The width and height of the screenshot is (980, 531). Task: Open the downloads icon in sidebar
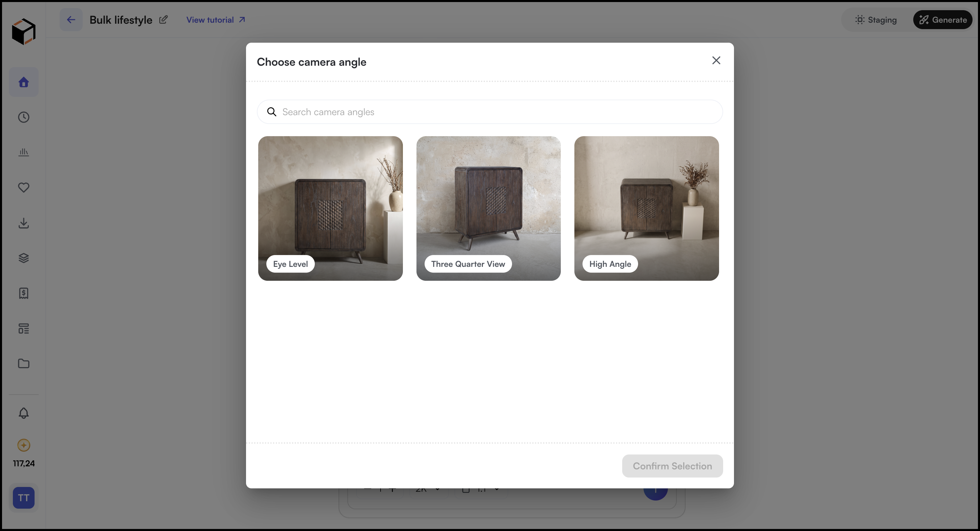24,223
